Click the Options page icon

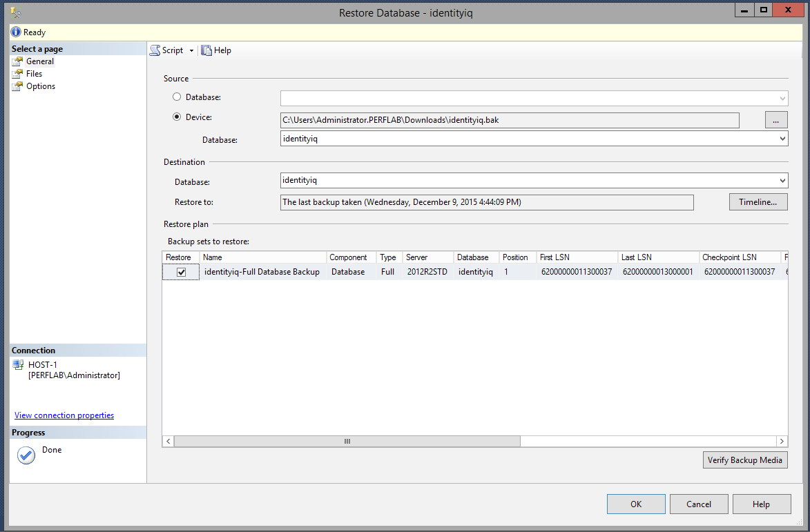coord(17,86)
